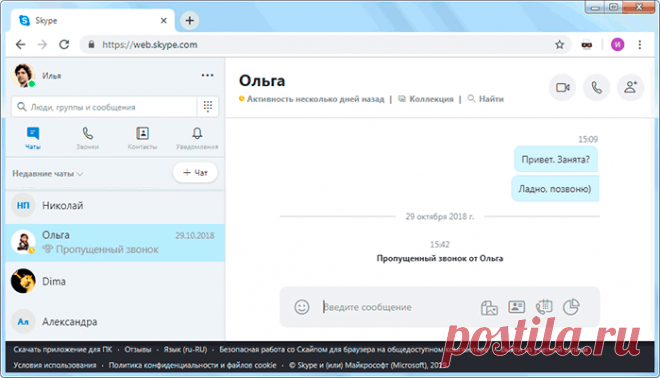Open Chrome's three-dot menu
660x378 pixels.
639,45
